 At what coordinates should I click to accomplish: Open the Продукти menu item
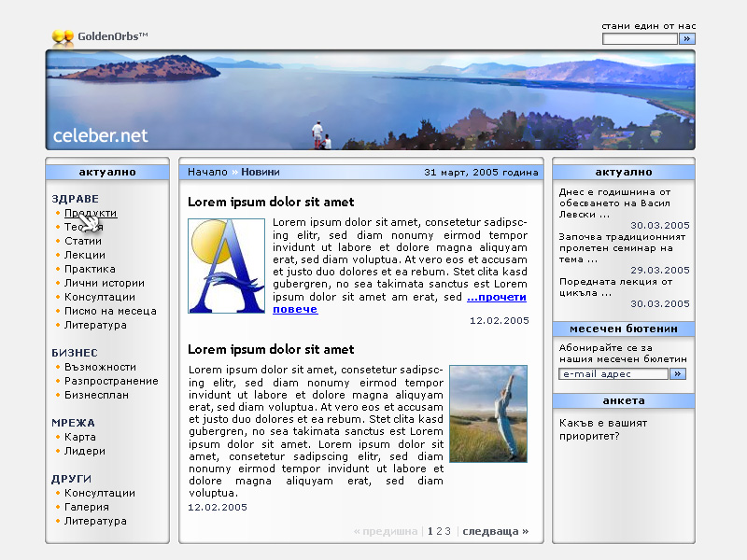(91, 213)
